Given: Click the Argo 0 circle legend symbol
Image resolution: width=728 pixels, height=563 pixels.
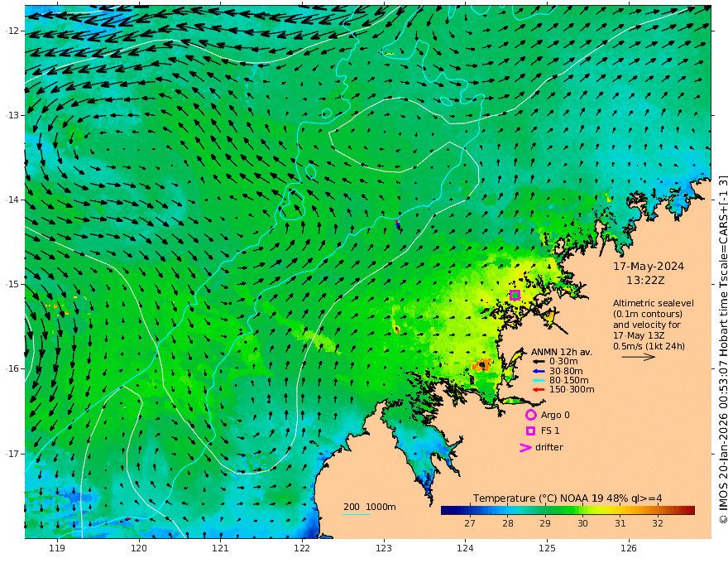Looking at the screenshot, I should click(x=530, y=416).
